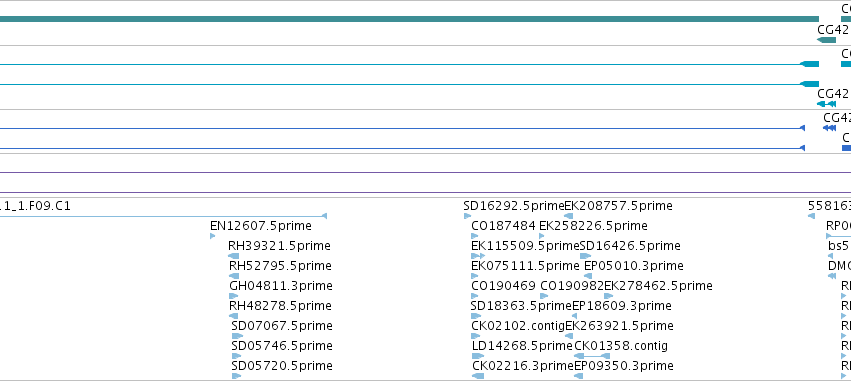This screenshot has width=851, height=381.
Task: Select the dark blue CDS arrowhead glyph
Action: click(829, 128)
